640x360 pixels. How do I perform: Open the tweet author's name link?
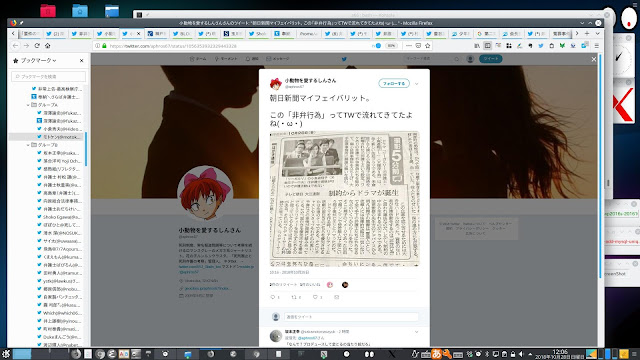click(310, 81)
